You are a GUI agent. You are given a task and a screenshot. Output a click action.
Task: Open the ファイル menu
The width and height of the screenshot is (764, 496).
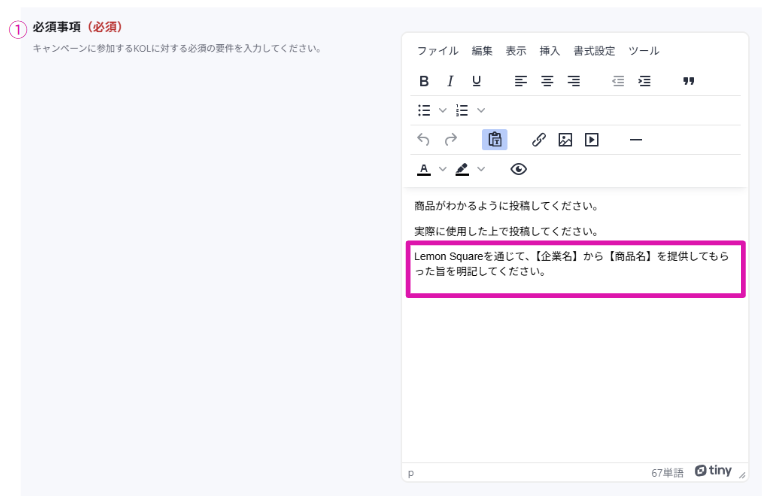point(437,51)
